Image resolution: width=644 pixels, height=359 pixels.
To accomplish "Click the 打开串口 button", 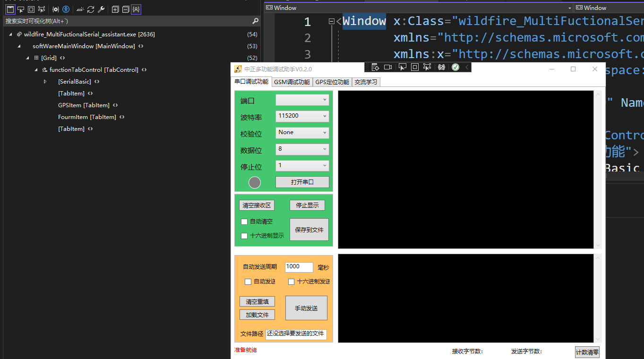I will (x=302, y=182).
